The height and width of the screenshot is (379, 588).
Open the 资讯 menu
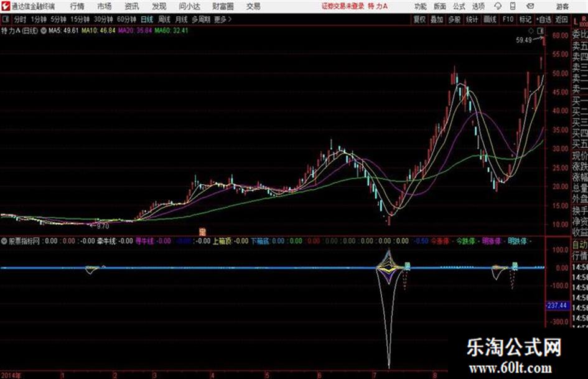coord(132,6)
